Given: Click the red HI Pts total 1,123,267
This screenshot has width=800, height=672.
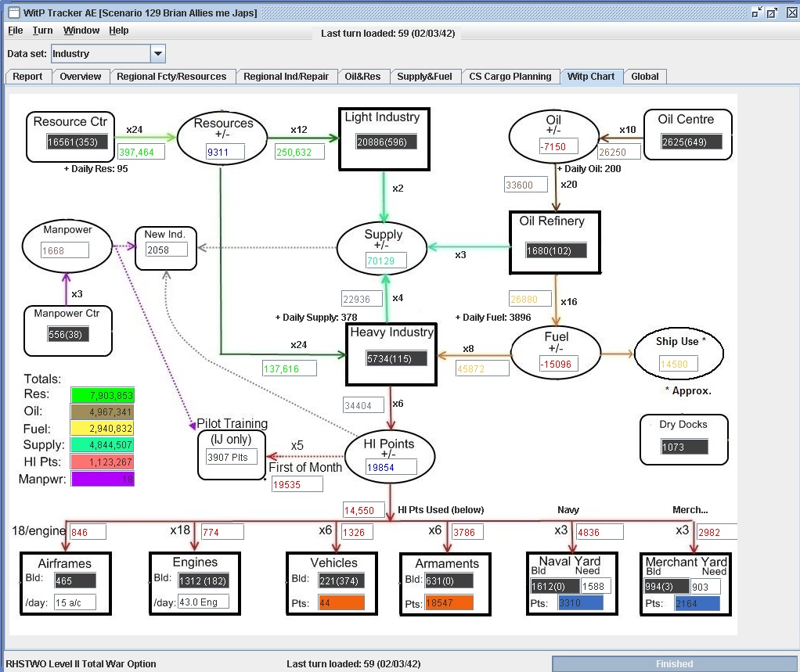Looking at the screenshot, I should pos(103,462).
